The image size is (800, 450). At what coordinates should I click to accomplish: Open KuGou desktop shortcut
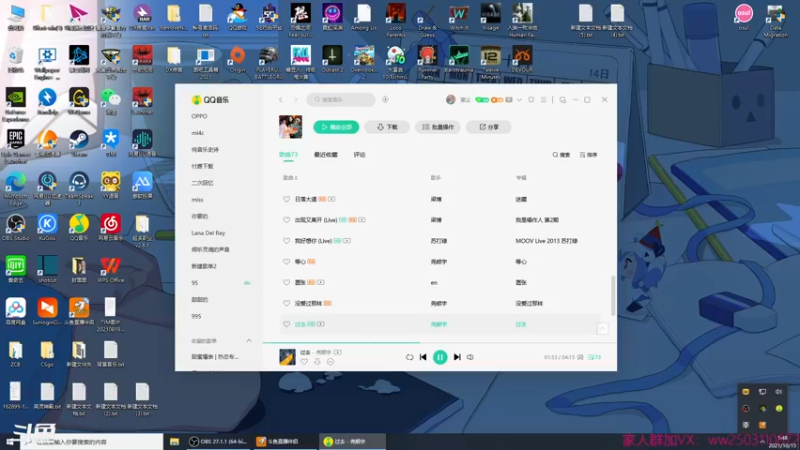(47, 228)
